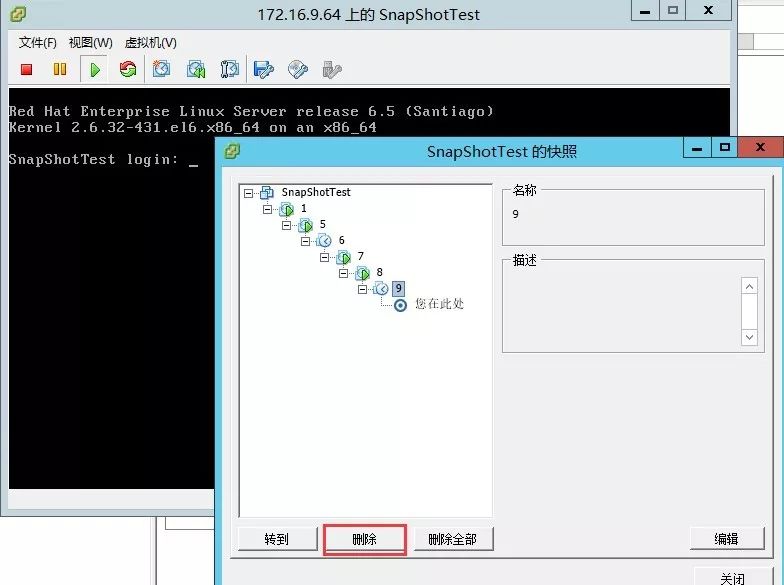Minimize the SnapShotTest 的快照 dialog
Image resolution: width=784 pixels, height=585 pixels.
pos(697,148)
